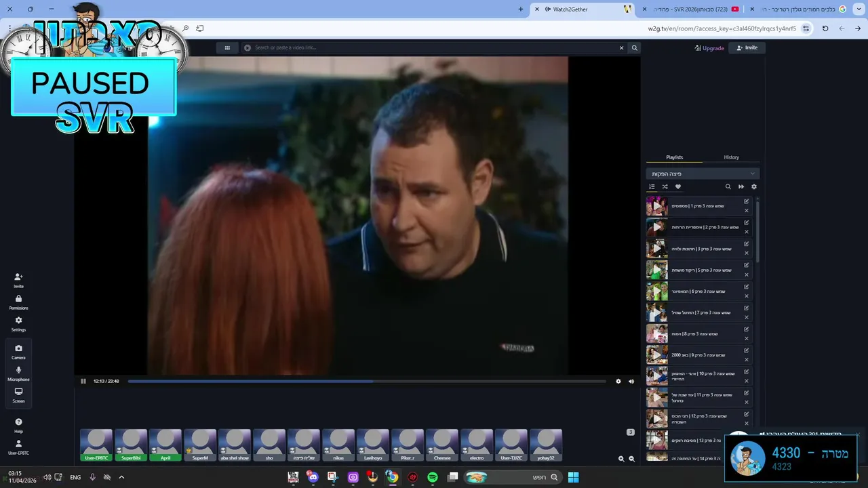Open Settings gear in left sidebar
The height and width of the screenshot is (488, 868).
[x=18, y=323]
